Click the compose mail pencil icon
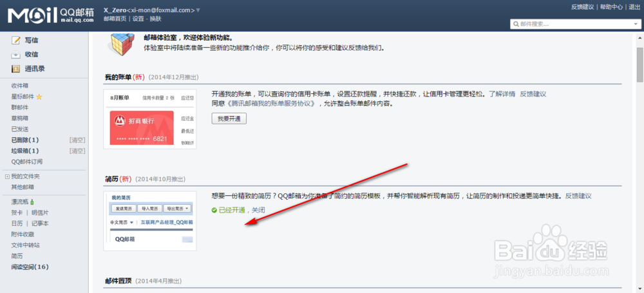Image resolution: width=644 pixels, height=293 pixels. pos(15,41)
